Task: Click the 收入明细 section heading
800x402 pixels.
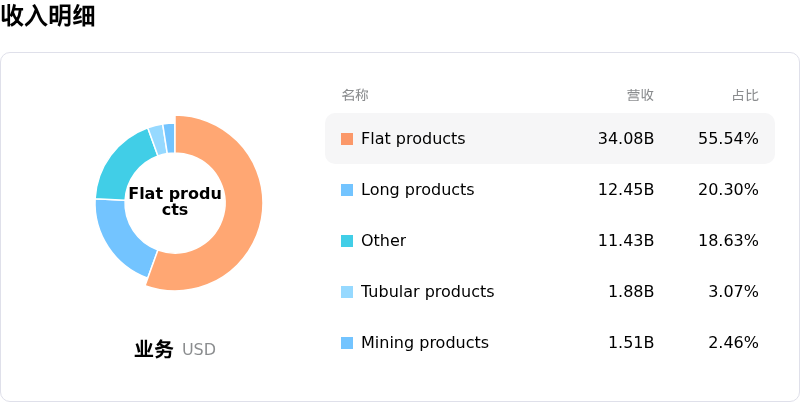Action: point(48,16)
